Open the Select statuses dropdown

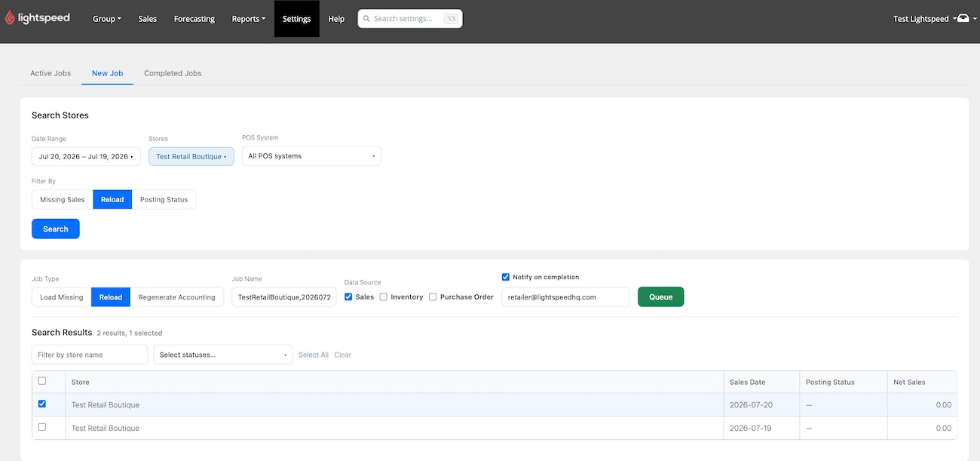(x=223, y=355)
